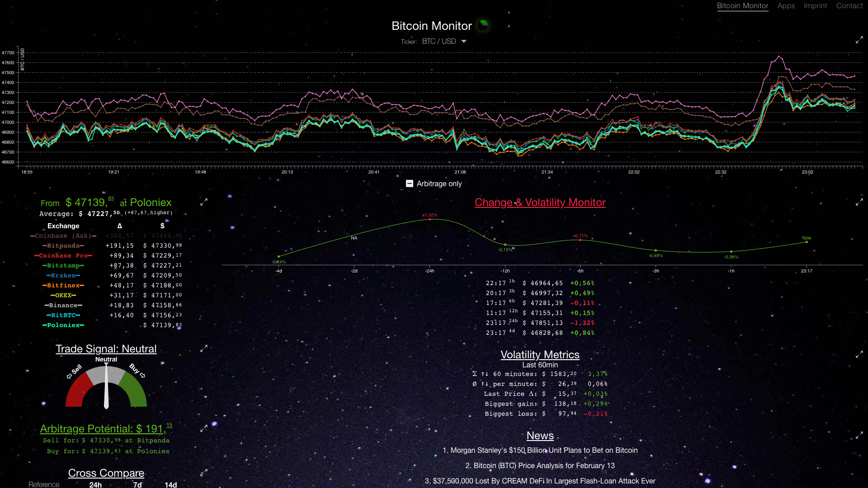Expand the Volatility Metrics panel
The image size is (868, 488).
[859, 355]
